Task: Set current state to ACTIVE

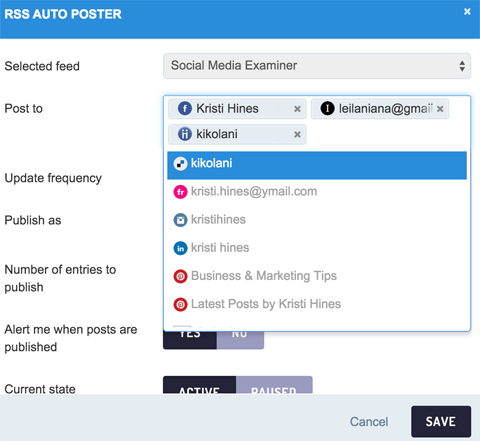Action: [199, 385]
